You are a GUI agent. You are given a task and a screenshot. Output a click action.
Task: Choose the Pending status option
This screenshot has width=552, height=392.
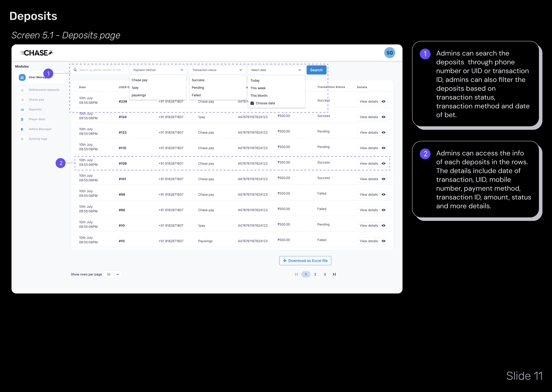coord(198,88)
